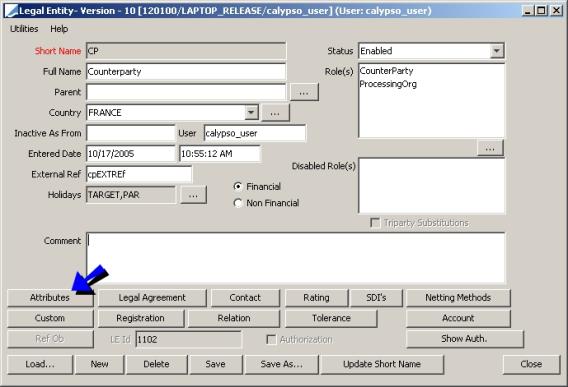
Task: Open the Holidays browse ellipsis button
Action: click(x=193, y=195)
